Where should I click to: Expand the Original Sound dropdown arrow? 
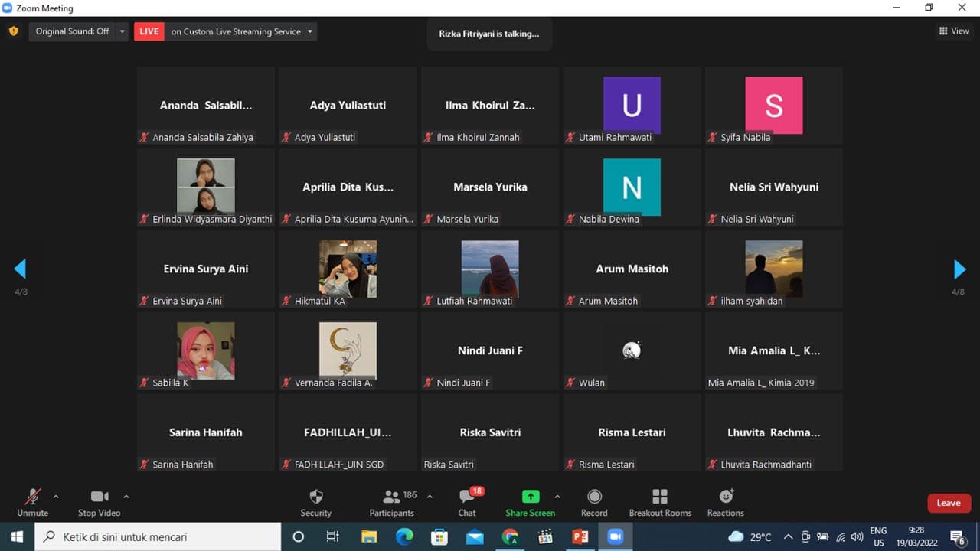[x=122, y=31]
